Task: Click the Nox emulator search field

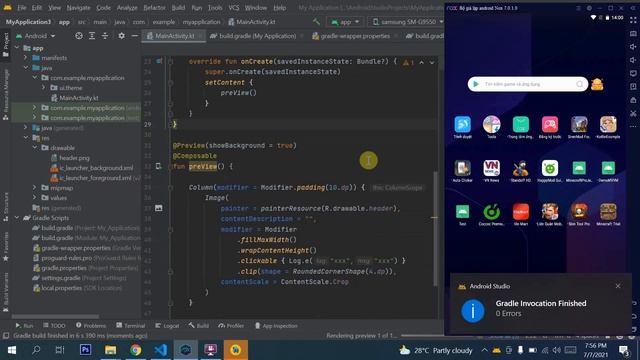Action: 528,84
